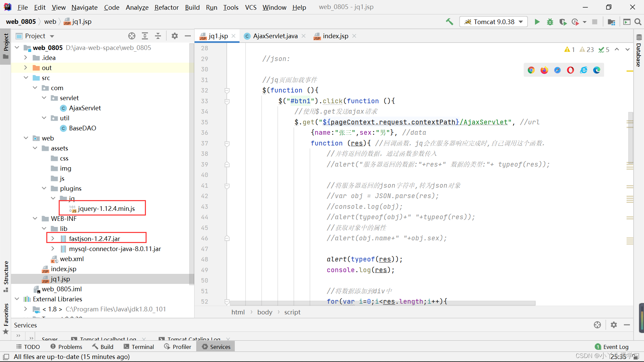Toggle the fold marker at line 32
Image resolution: width=644 pixels, height=362 pixels.
227,90
